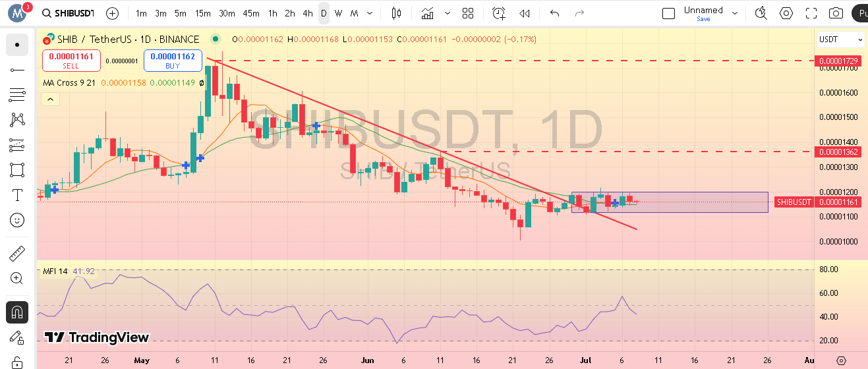Screen dimensions: 868x369
Task: Select the 15m timeframe
Action: [x=203, y=13]
